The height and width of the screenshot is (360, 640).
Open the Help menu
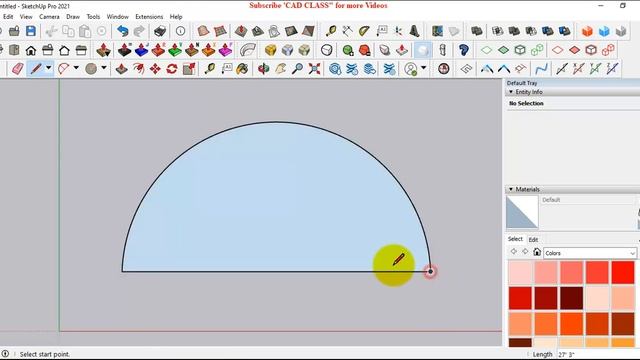[176, 17]
